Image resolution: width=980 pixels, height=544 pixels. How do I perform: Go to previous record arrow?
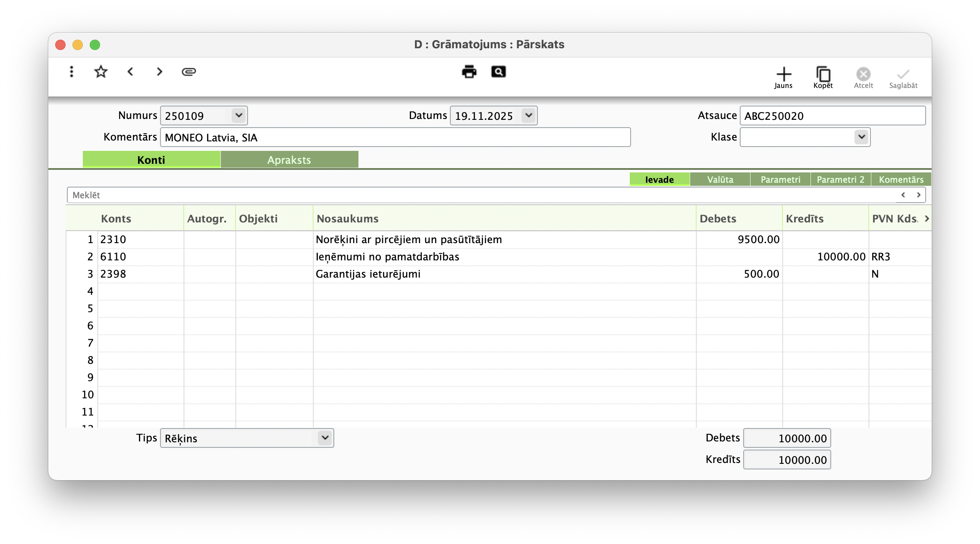pyautogui.click(x=130, y=72)
